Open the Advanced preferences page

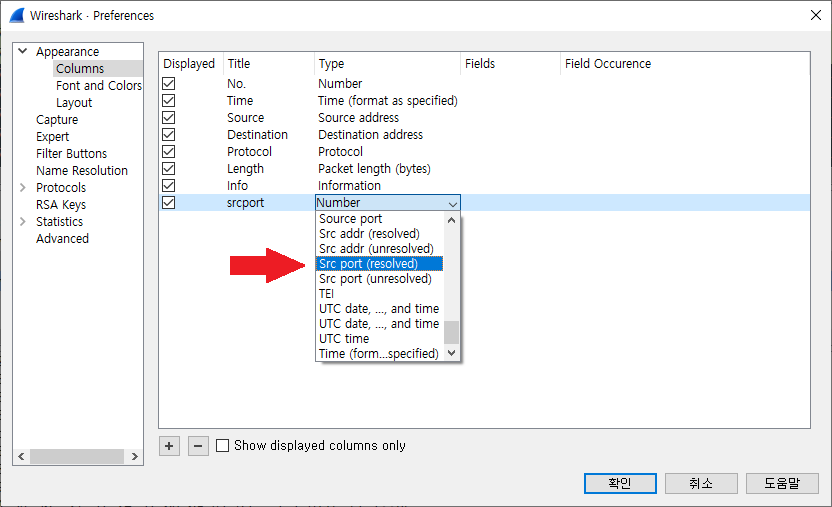[62, 238]
